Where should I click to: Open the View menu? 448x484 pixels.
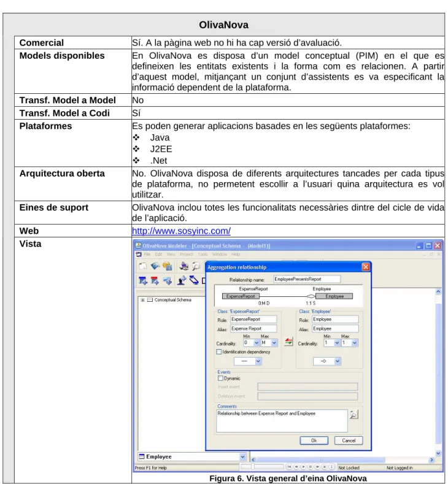pyautogui.click(x=171, y=255)
